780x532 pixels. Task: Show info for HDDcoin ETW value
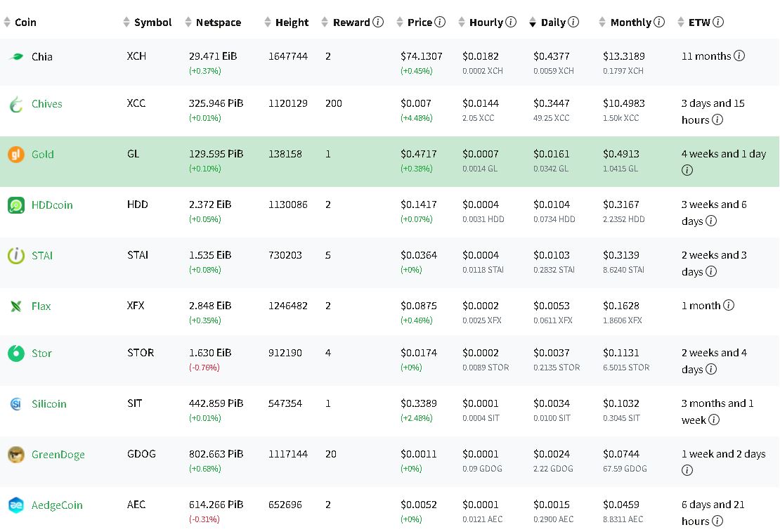711,221
